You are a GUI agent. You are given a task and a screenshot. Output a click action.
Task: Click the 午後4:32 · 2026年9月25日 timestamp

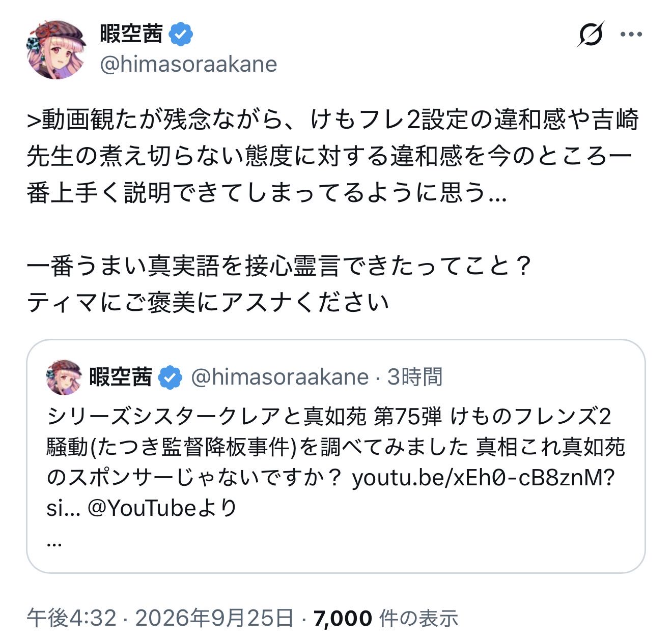pyautogui.click(x=160, y=618)
